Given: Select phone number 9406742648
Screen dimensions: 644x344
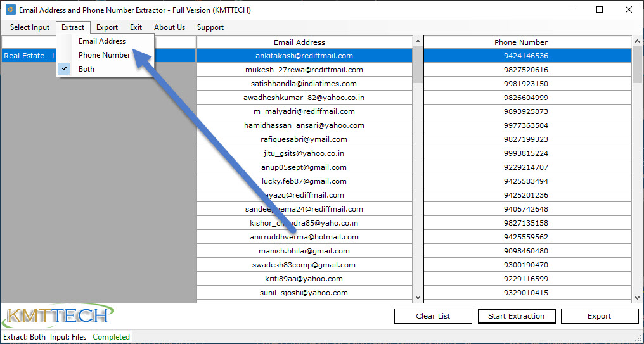Looking at the screenshot, I should point(528,209).
